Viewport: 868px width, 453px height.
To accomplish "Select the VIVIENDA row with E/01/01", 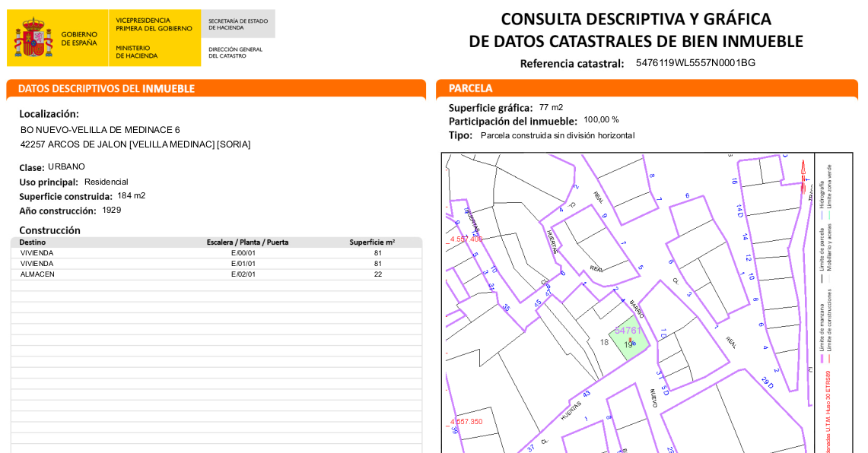I will pyautogui.click(x=216, y=264).
